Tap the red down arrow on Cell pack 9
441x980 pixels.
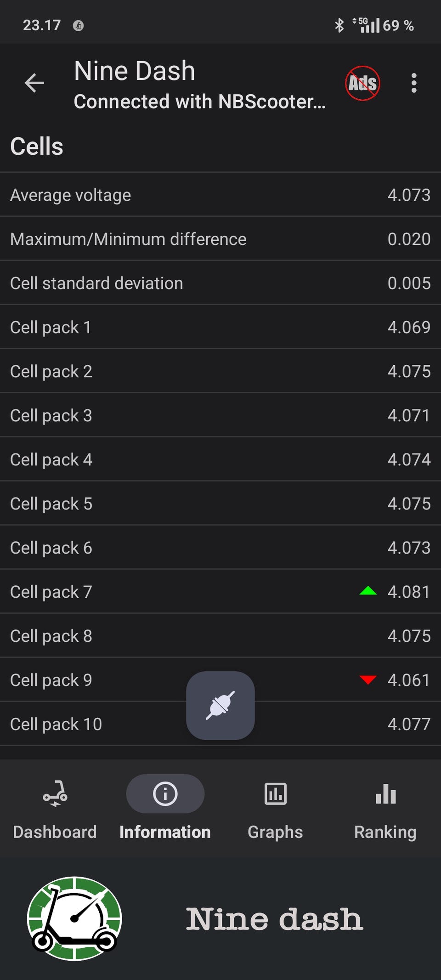pyautogui.click(x=368, y=680)
